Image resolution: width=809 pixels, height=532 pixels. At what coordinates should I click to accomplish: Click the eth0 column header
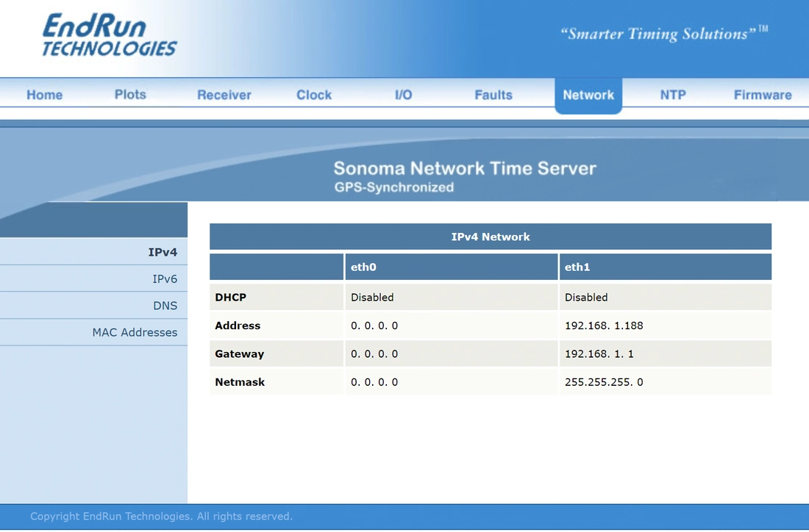coord(452,267)
